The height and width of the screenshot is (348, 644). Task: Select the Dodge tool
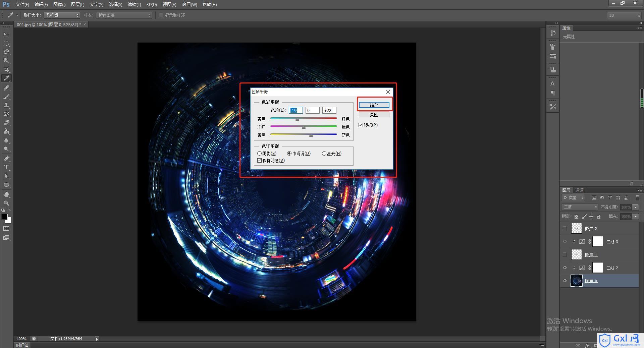pyautogui.click(x=6, y=149)
